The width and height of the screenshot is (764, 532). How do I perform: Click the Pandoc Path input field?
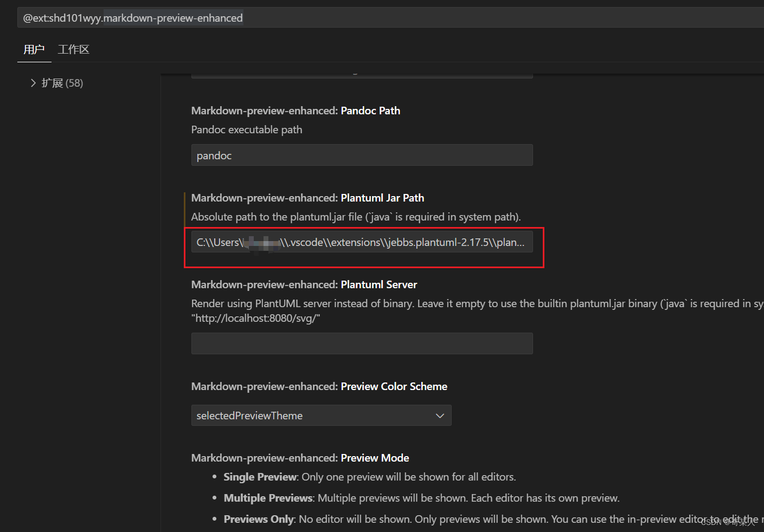362,155
